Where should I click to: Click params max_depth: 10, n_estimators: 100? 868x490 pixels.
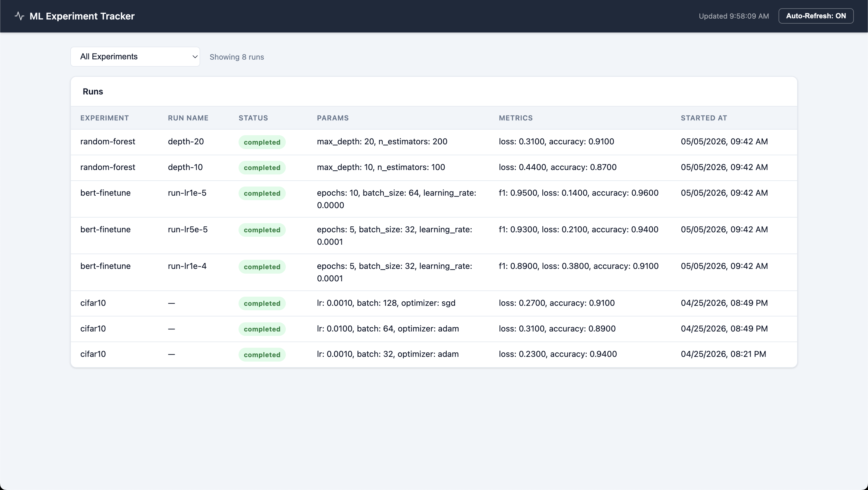(x=381, y=167)
